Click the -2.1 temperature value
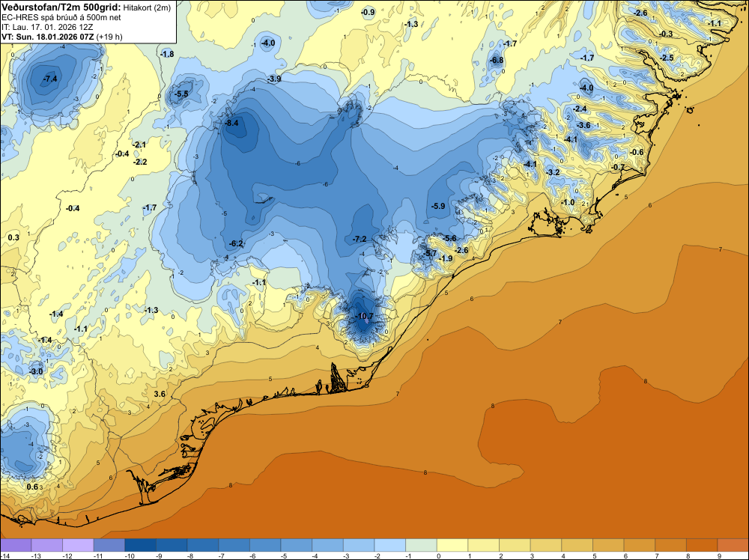Viewport: 749px width, 560px height. tap(140, 144)
